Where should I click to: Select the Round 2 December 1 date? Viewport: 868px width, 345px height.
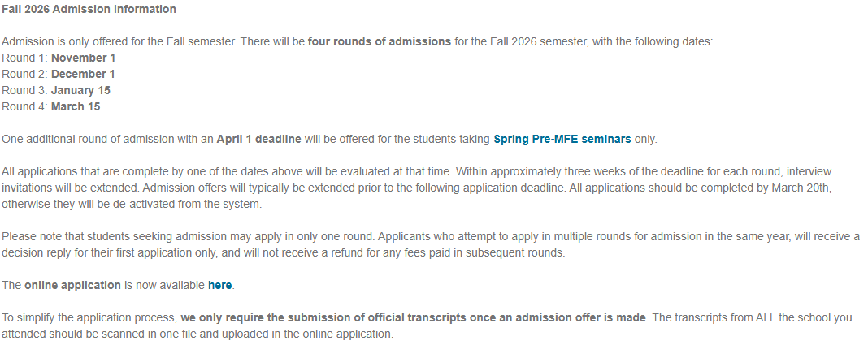(83, 74)
